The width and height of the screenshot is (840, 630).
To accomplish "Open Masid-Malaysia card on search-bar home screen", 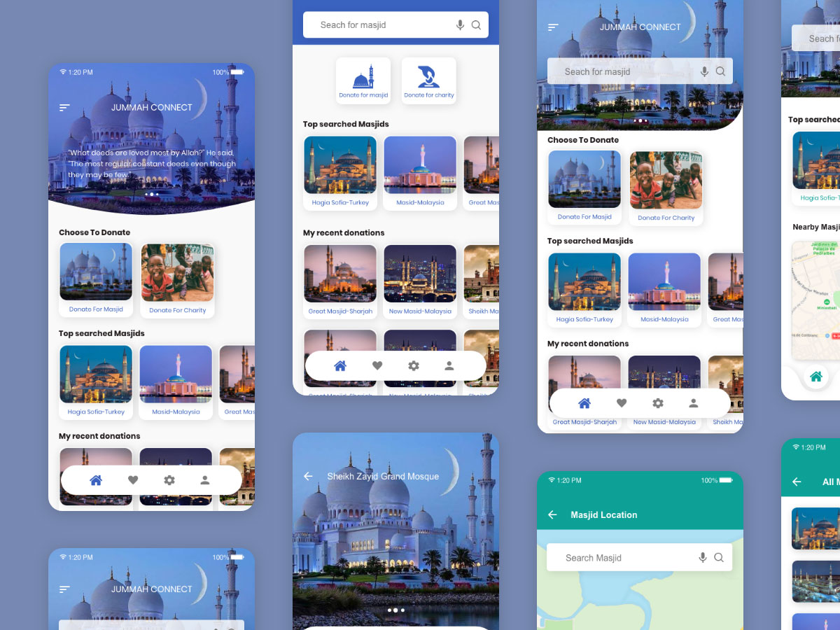I will [x=664, y=290].
